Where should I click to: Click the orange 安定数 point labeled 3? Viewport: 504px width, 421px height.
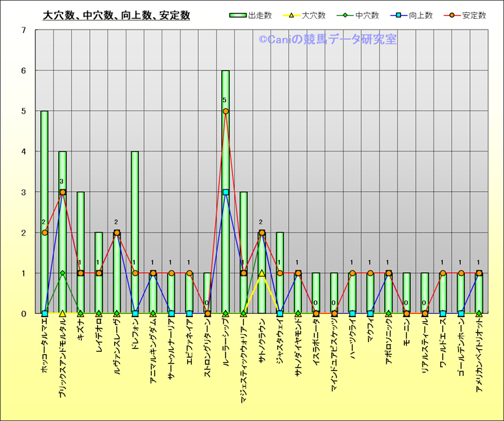(x=63, y=193)
